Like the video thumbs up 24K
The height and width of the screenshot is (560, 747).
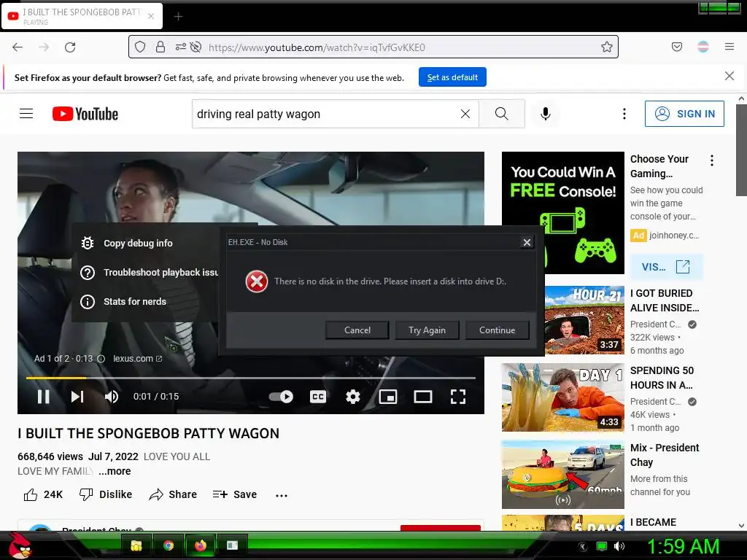[43, 495]
